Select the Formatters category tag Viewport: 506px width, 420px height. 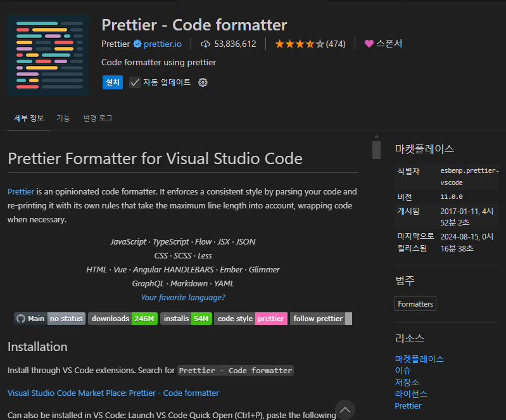click(x=415, y=304)
